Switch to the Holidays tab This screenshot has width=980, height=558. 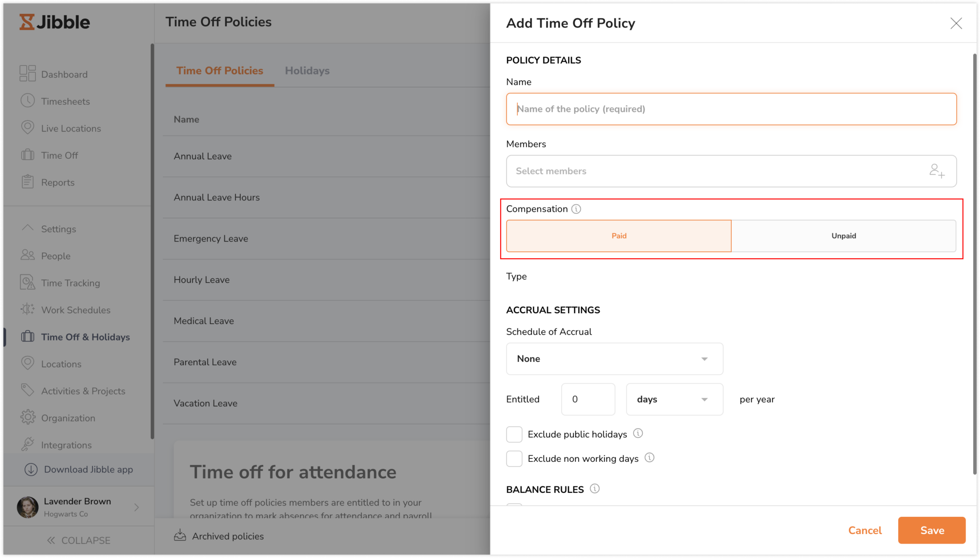pyautogui.click(x=307, y=70)
